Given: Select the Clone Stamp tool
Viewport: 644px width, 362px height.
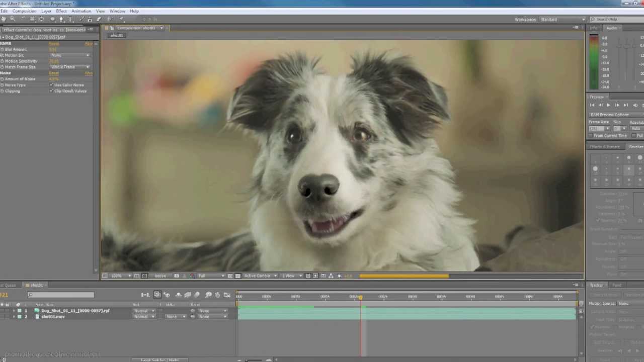Looking at the screenshot, I should tap(90, 19).
